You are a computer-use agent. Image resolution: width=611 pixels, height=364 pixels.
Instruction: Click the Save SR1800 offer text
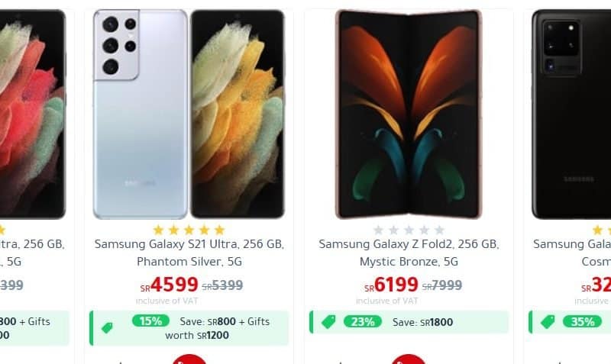point(423,322)
